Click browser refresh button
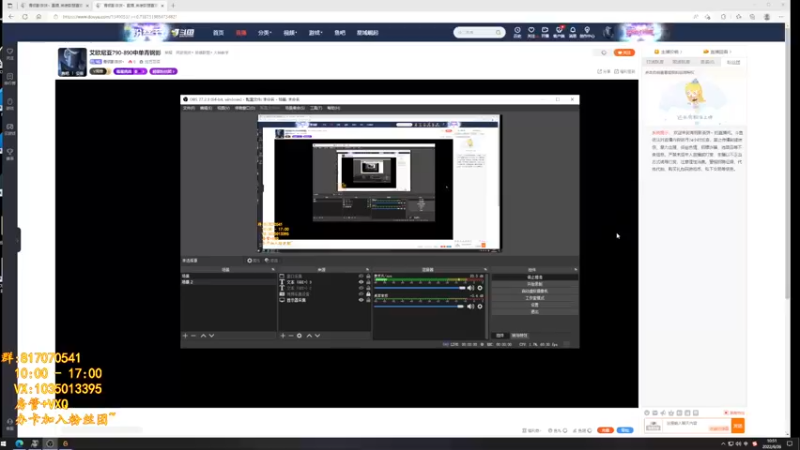Viewport: 800px width, 450px height. click(x=24, y=17)
